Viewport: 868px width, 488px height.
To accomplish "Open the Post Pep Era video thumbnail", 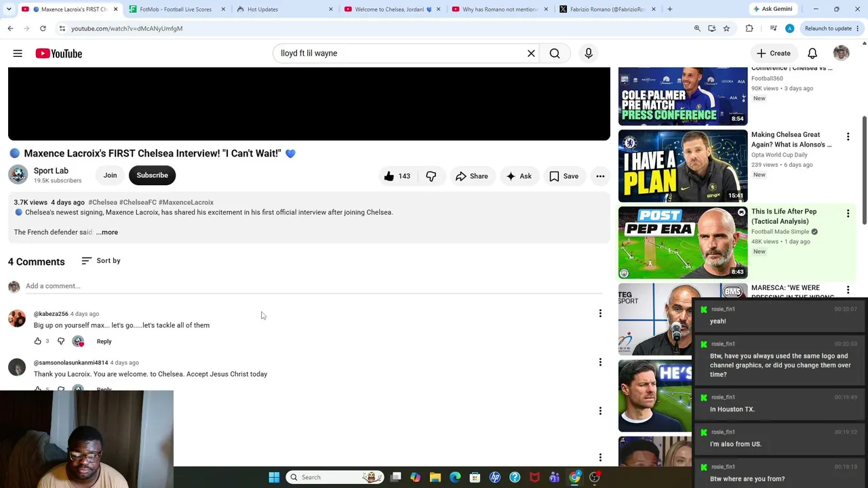I will (683, 243).
